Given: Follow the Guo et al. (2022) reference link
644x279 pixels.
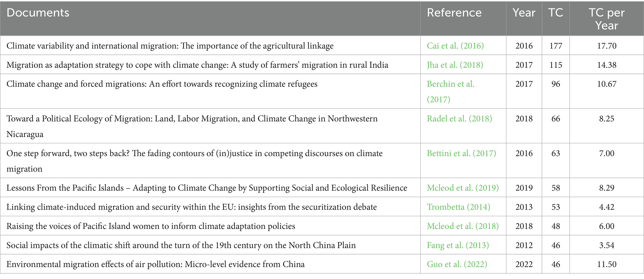Looking at the screenshot, I should 457,264.
